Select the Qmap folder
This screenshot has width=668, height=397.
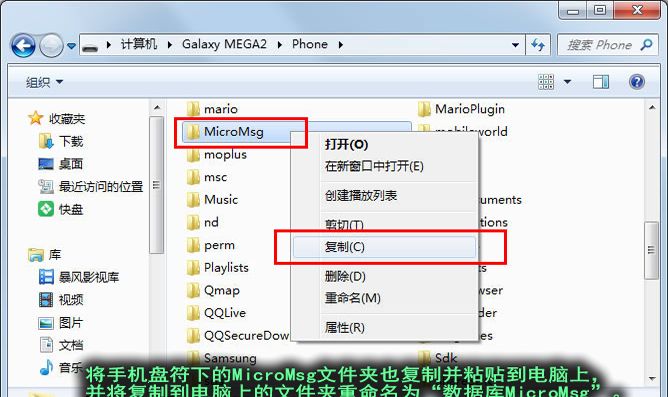[213, 290]
